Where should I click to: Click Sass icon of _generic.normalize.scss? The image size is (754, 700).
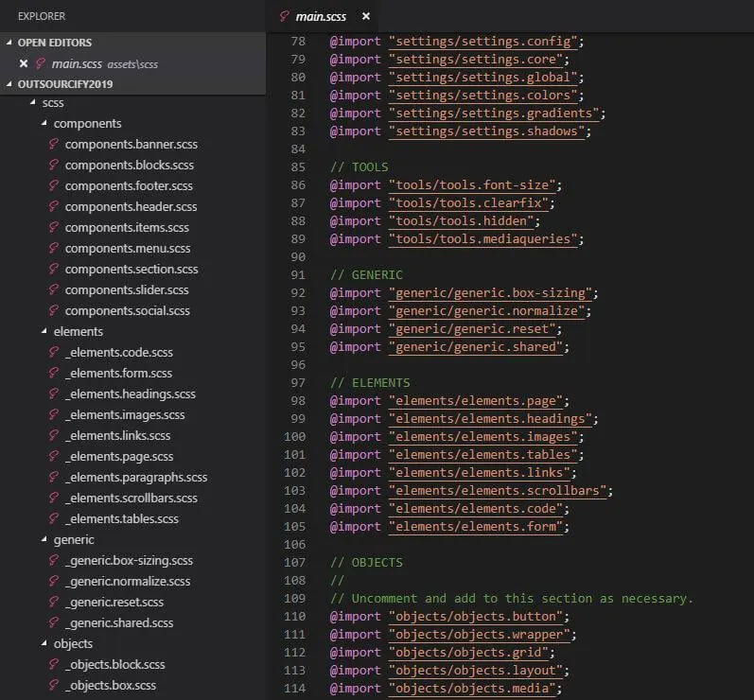coord(54,581)
